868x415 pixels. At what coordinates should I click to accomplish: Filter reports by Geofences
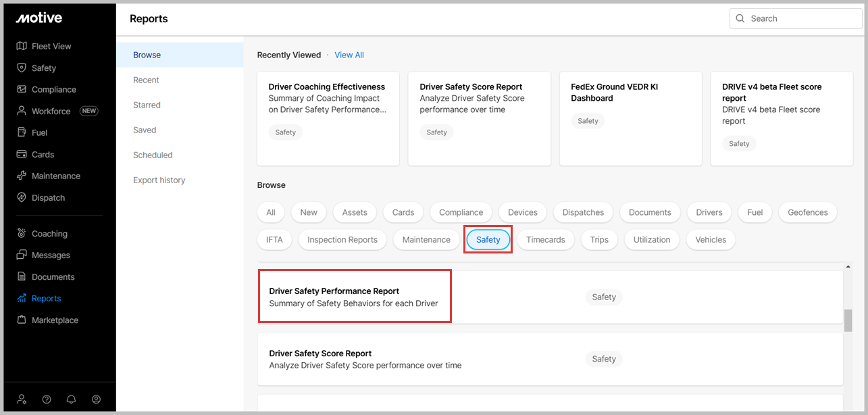(808, 212)
